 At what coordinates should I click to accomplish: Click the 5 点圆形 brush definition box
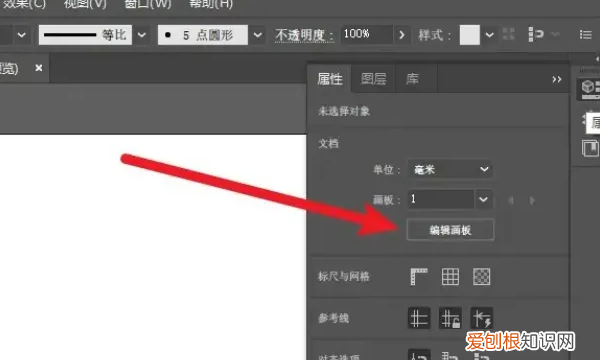coord(203,35)
